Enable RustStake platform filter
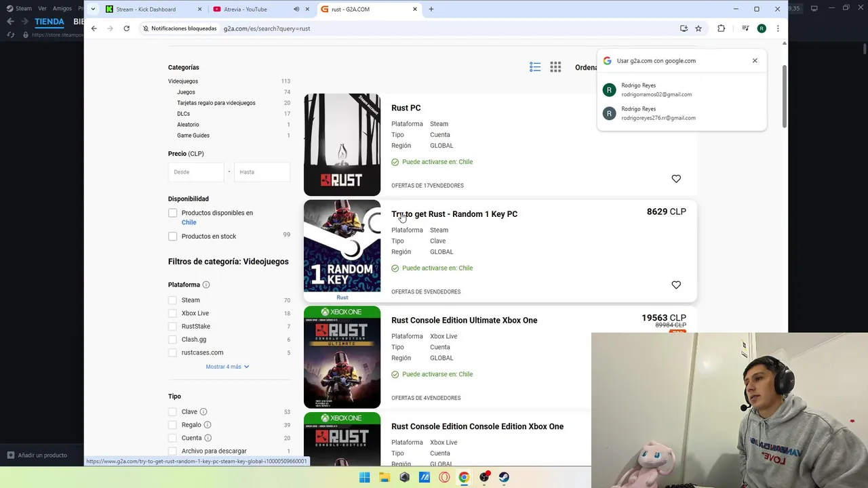868x488 pixels. pos(172,327)
